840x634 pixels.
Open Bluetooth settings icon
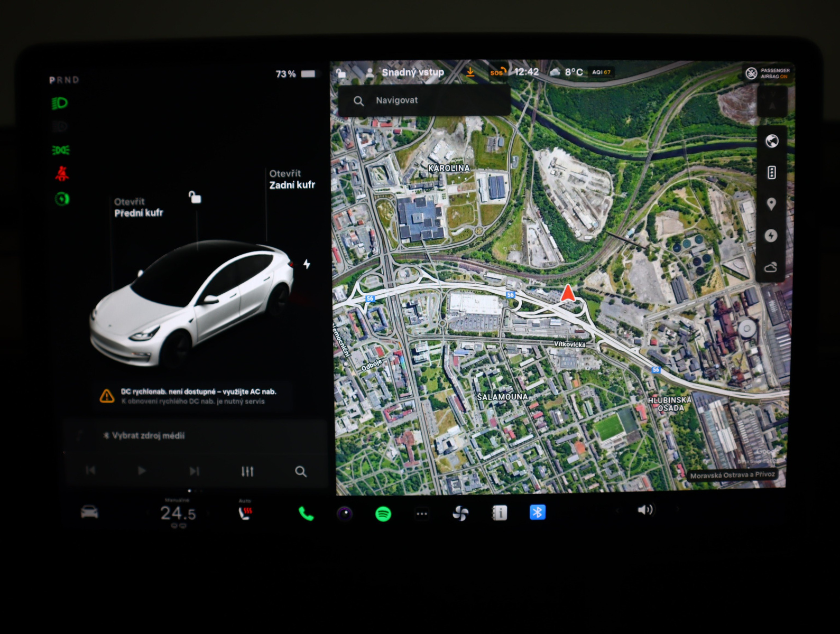tap(537, 512)
